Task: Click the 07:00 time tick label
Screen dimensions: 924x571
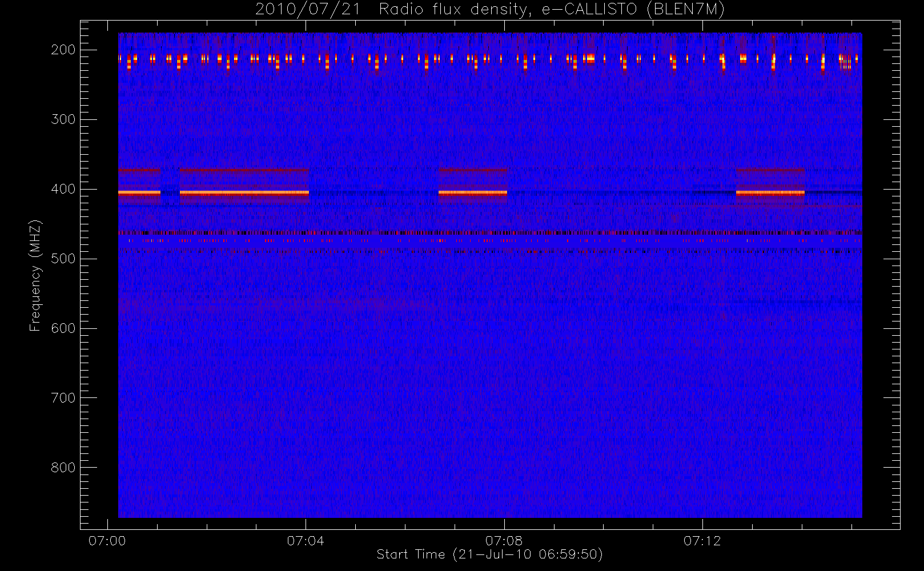Action: 107,541
